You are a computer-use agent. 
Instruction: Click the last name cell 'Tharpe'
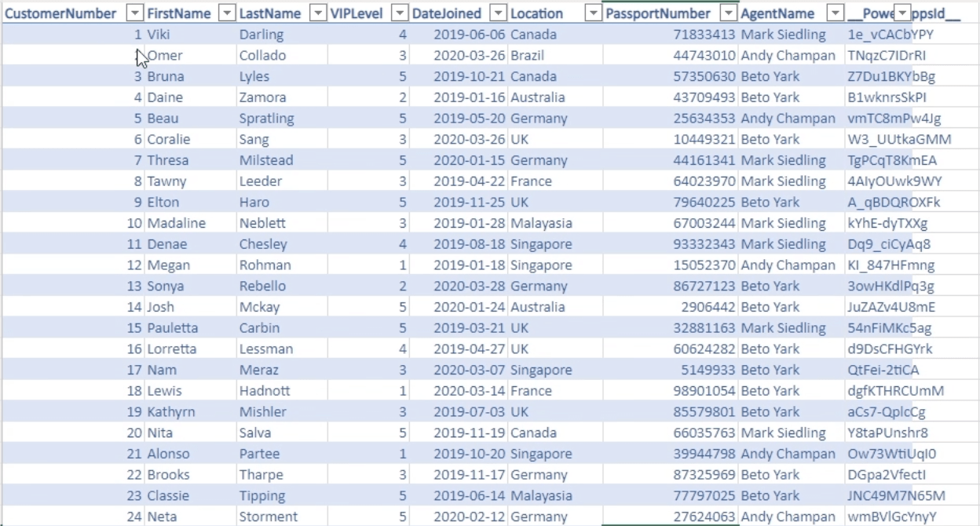pyautogui.click(x=282, y=474)
